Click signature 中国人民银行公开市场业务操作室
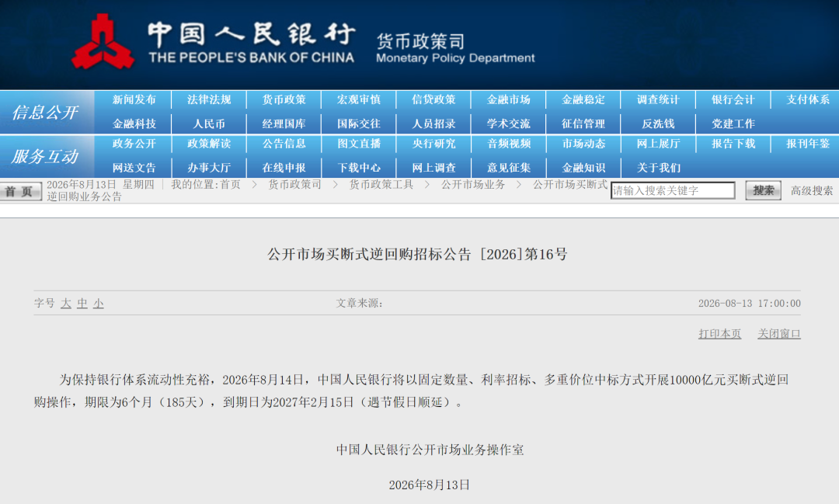Image resolution: width=839 pixels, height=504 pixels. click(x=430, y=450)
